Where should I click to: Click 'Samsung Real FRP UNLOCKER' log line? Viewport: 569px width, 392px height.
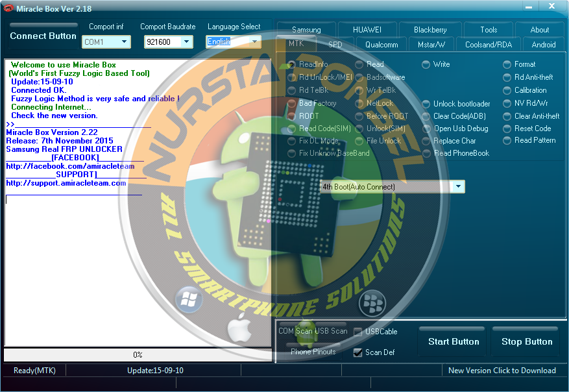click(64, 149)
